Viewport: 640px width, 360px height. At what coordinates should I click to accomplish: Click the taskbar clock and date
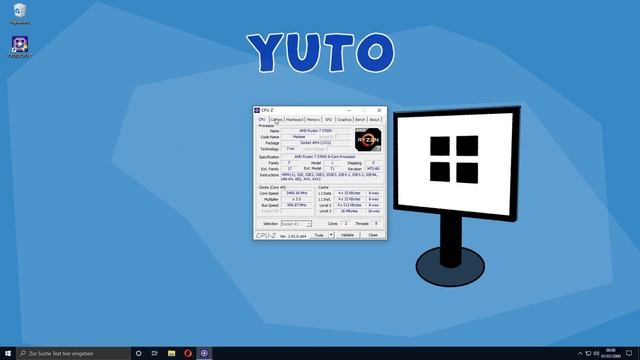[x=611, y=353]
